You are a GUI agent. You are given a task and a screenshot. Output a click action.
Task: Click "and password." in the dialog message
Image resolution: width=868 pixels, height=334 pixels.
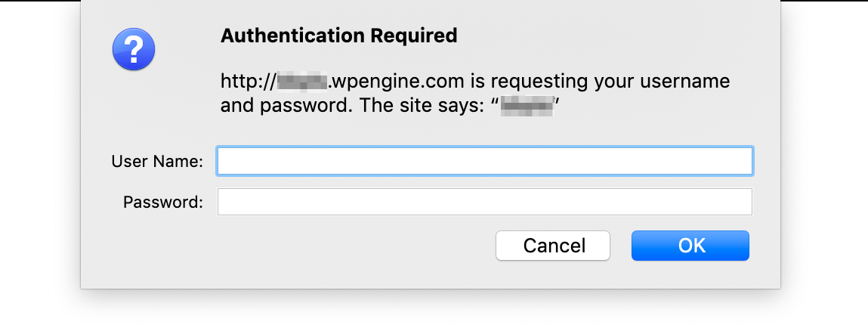[x=283, y=106]
